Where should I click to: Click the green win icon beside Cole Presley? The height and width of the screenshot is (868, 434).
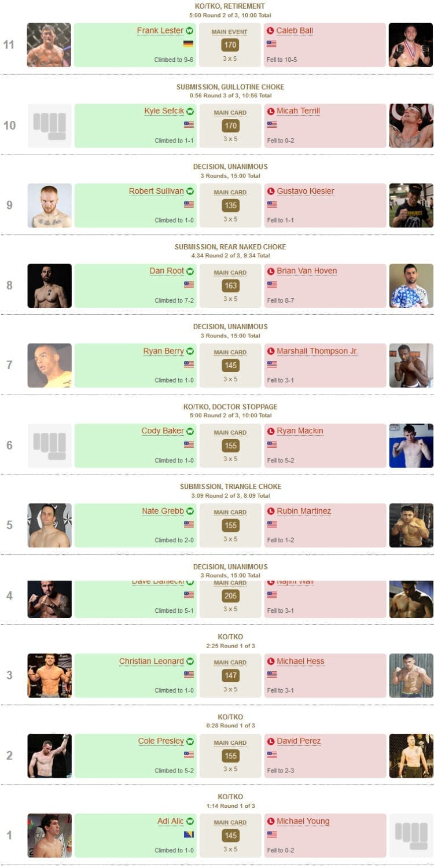[190, 741]
